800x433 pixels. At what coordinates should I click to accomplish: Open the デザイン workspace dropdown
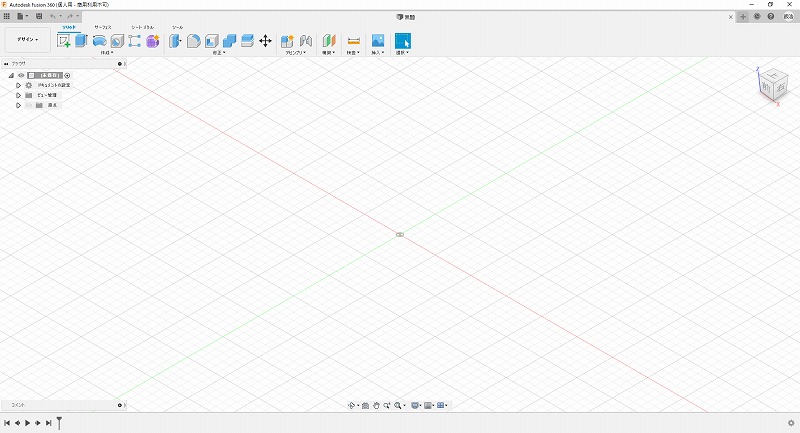[x=28, y=39]
